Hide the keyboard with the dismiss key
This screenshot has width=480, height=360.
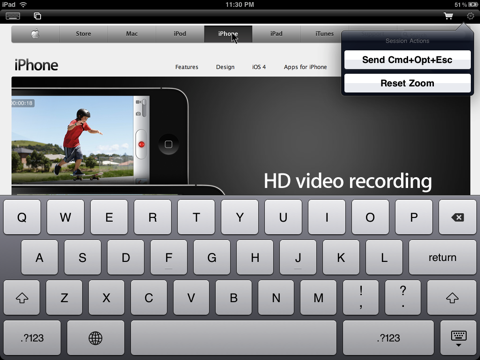458,338
